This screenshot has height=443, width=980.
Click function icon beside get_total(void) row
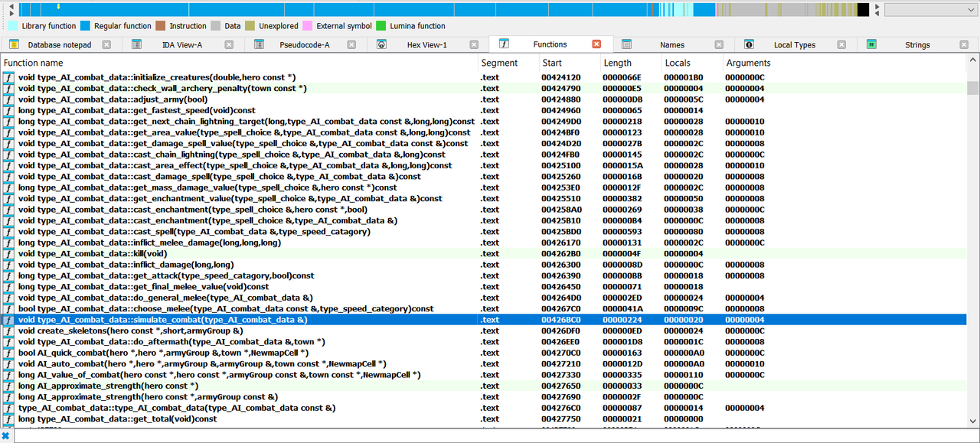(8, 419)
